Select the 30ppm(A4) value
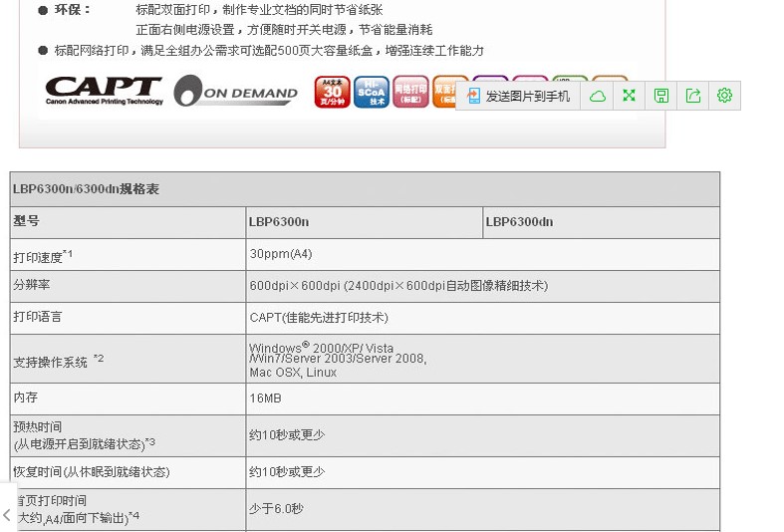784x532 pixels. tap(281, 254)
